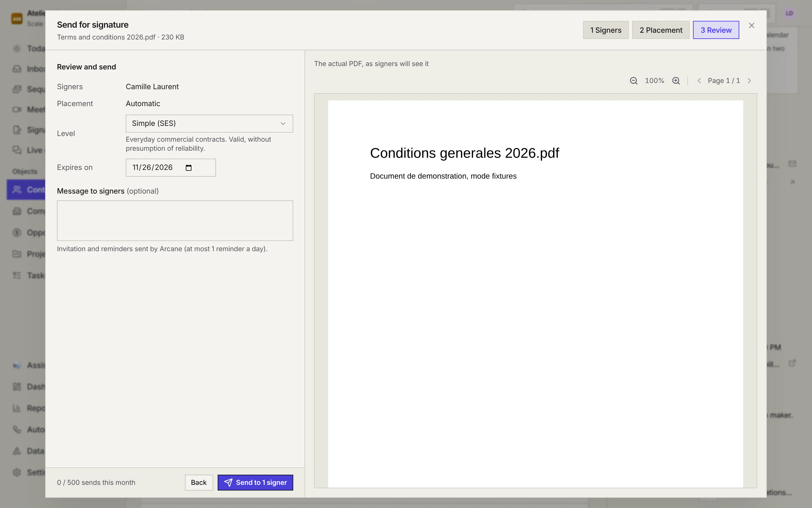Viewport: 812px width, 508px height.
Task: Click the Sequences icon in background sidebar
Action: [x=17, y=89]
